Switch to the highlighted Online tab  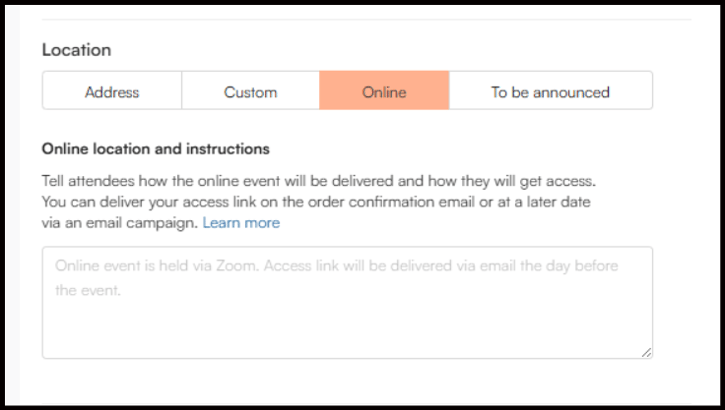click(384, 92)
